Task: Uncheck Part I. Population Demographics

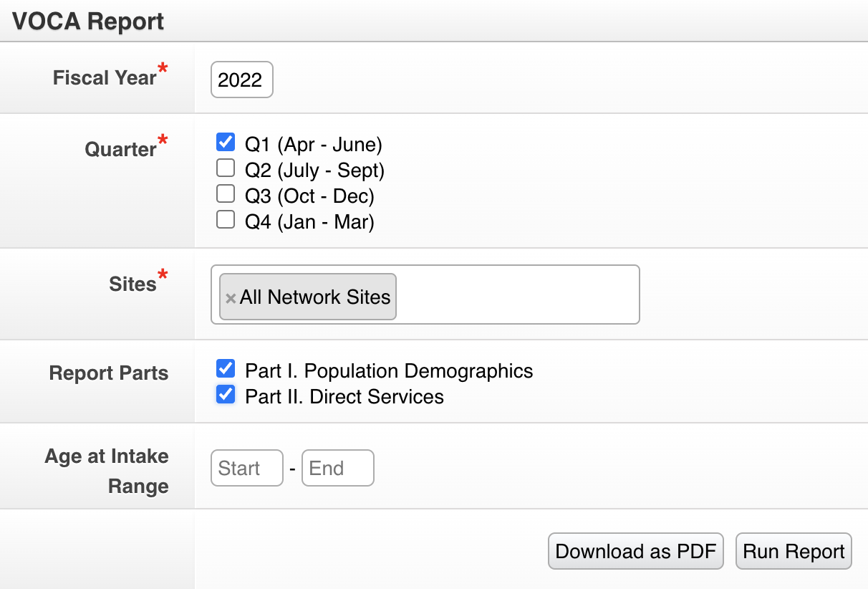Action: (226, 369)
